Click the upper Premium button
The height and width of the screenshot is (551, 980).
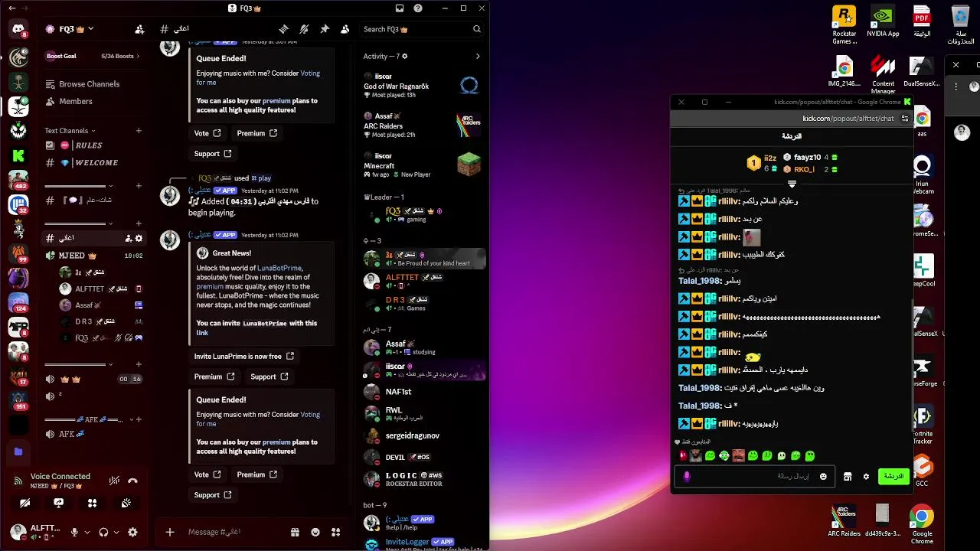256,133
